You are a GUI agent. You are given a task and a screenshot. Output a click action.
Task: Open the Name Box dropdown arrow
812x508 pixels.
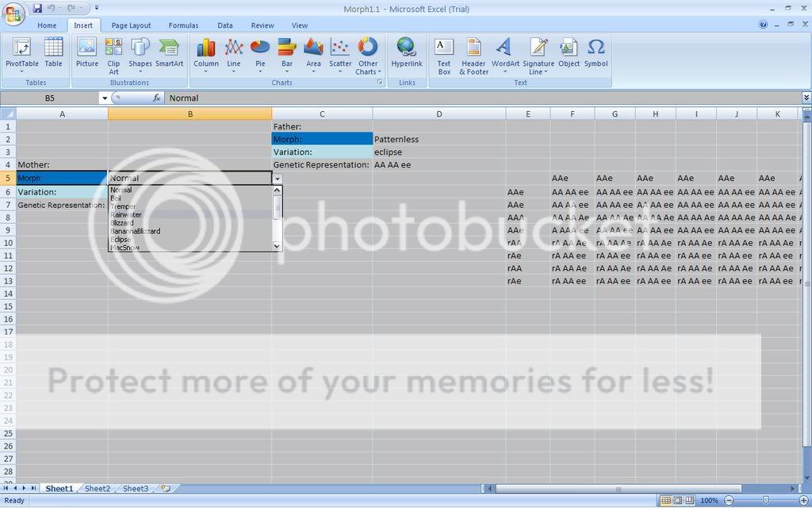tap(104, 98)
